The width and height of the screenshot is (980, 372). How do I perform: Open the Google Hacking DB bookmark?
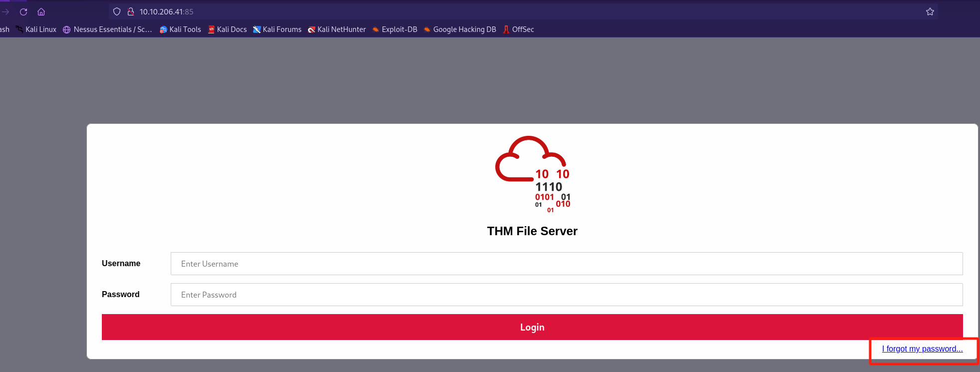coord(460,29)
